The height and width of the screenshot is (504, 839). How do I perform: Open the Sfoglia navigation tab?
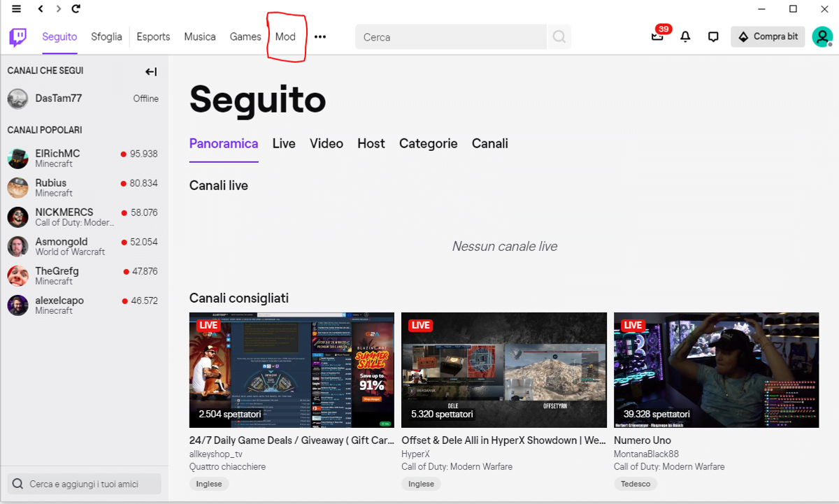coord(106,37)
